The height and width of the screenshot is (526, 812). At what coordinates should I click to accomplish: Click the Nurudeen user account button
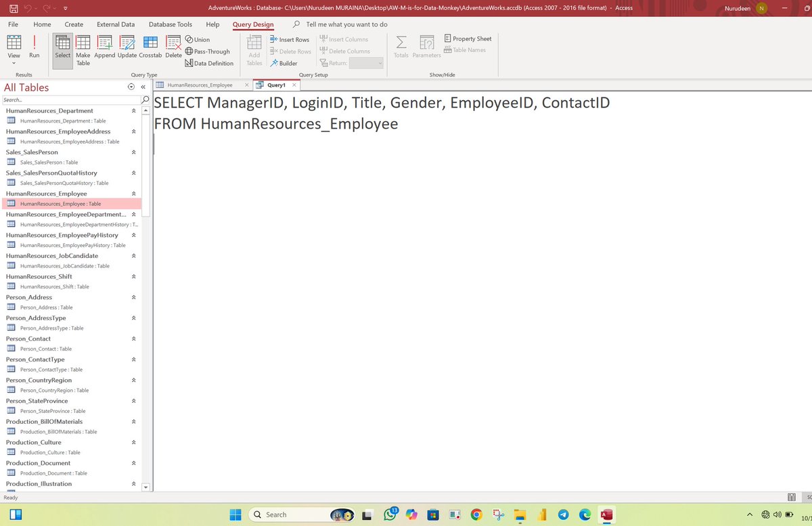746,8
